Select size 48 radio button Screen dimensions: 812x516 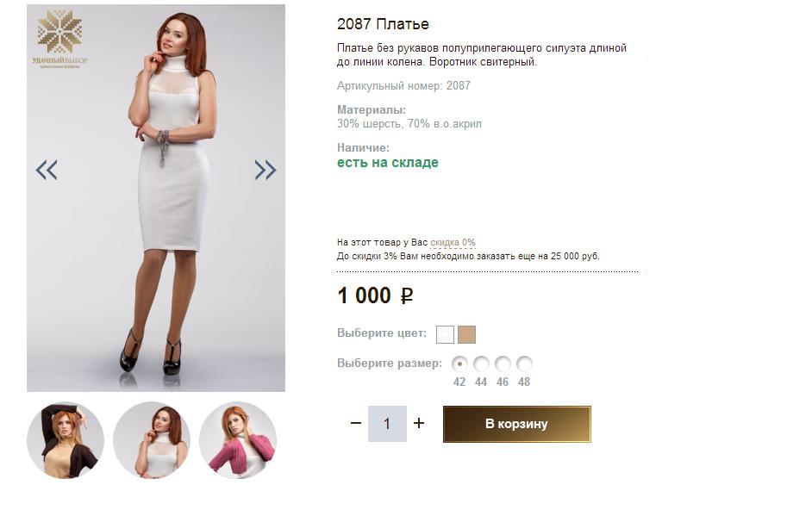tap(524, 364)
